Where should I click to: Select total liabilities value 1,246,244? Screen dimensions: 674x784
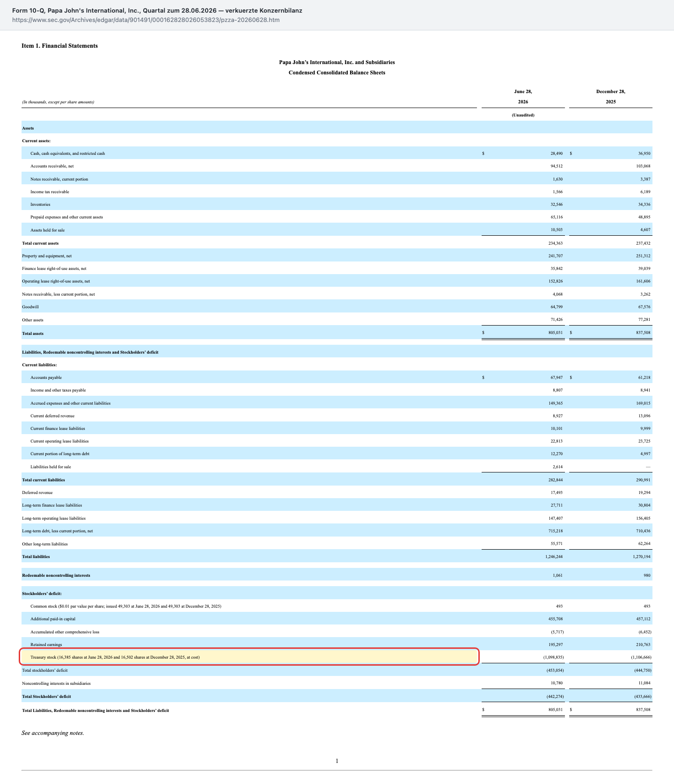554,557
